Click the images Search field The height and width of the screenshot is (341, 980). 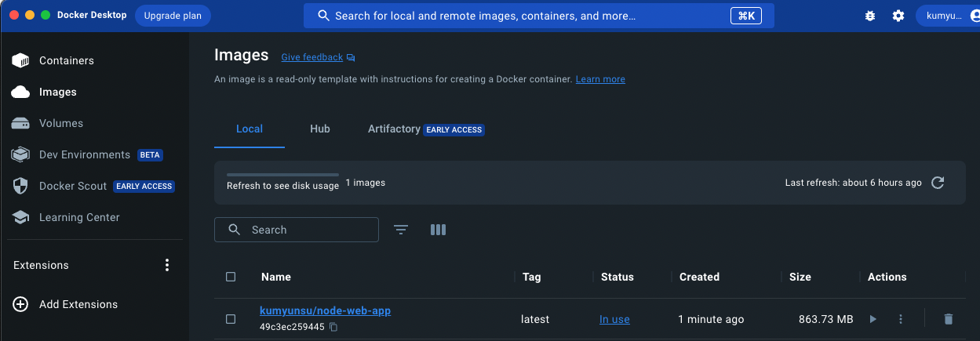coord(297,230)
